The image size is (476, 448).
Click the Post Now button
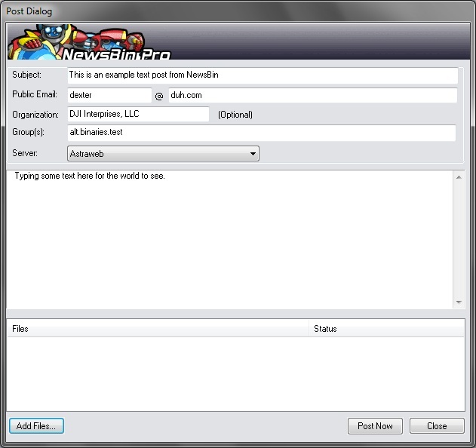pos(375,426)
